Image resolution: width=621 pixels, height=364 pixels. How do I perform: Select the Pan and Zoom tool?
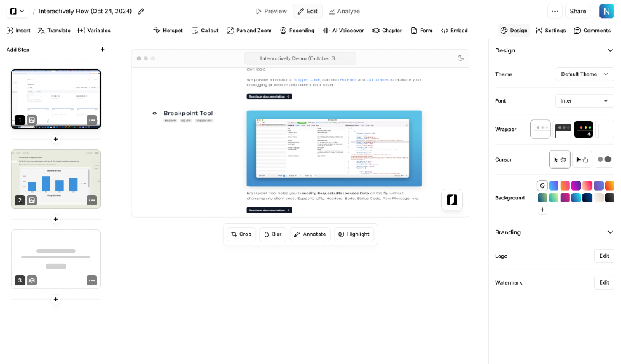(x=249, y=31)
